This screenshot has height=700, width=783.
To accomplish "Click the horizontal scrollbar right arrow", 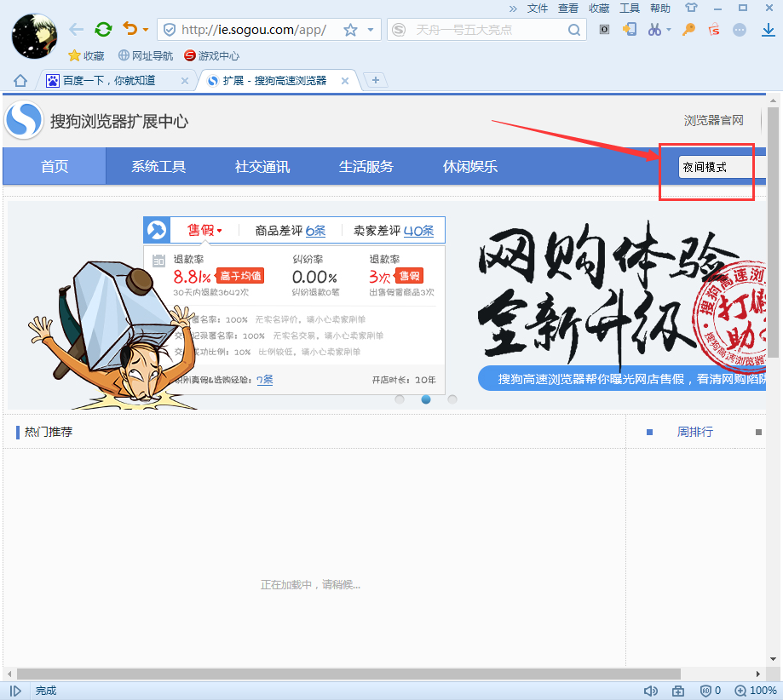I will [x=758, y=674].
